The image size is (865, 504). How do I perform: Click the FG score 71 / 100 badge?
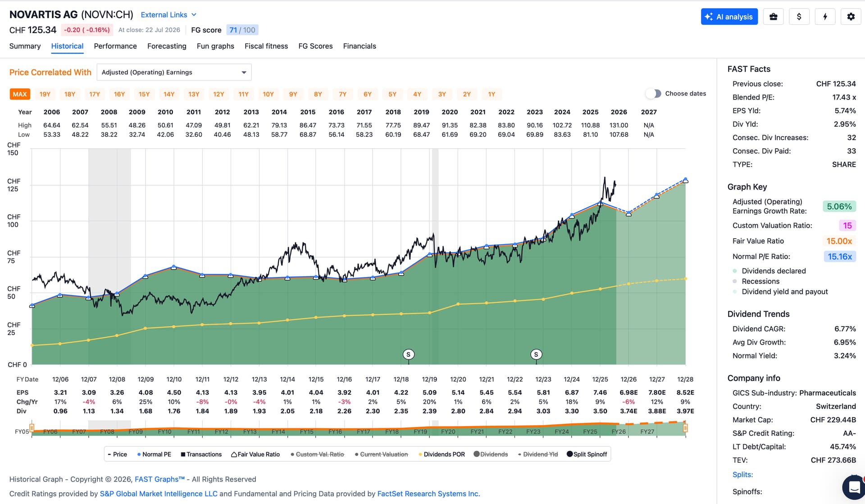(242, 30)
